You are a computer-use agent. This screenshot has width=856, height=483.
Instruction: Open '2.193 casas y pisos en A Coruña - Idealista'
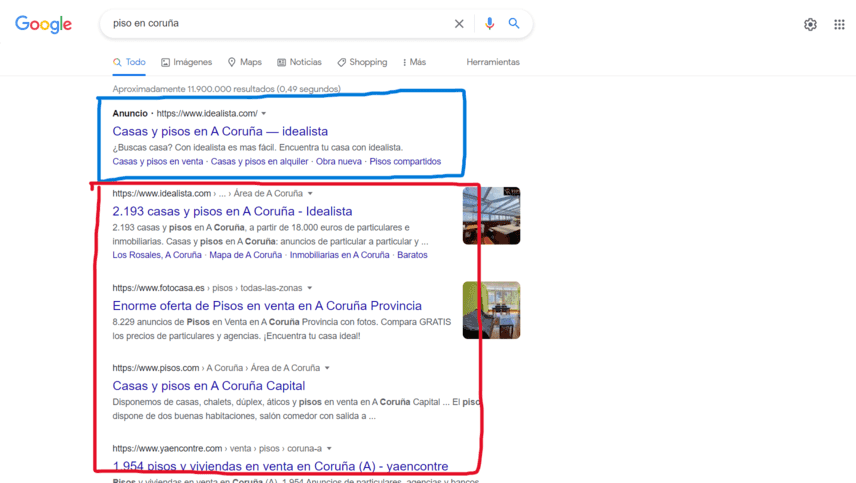pyautogui.click(x=232, y=211)
